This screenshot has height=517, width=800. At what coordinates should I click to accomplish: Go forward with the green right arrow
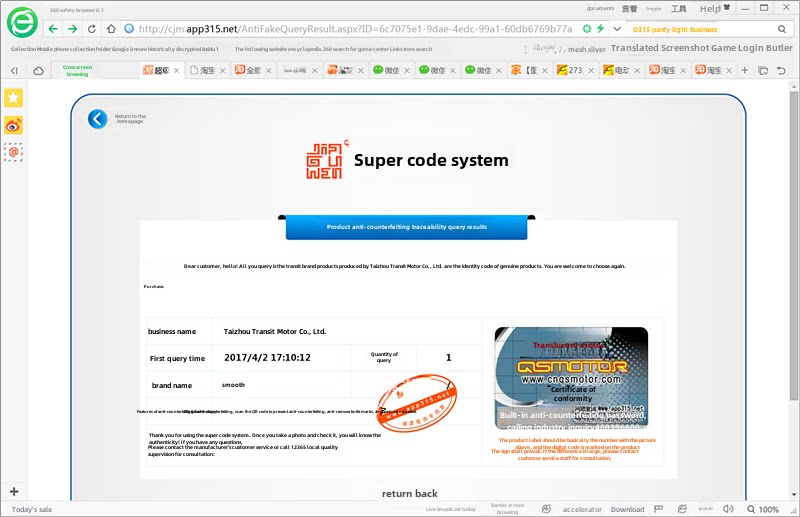point(72,29)
